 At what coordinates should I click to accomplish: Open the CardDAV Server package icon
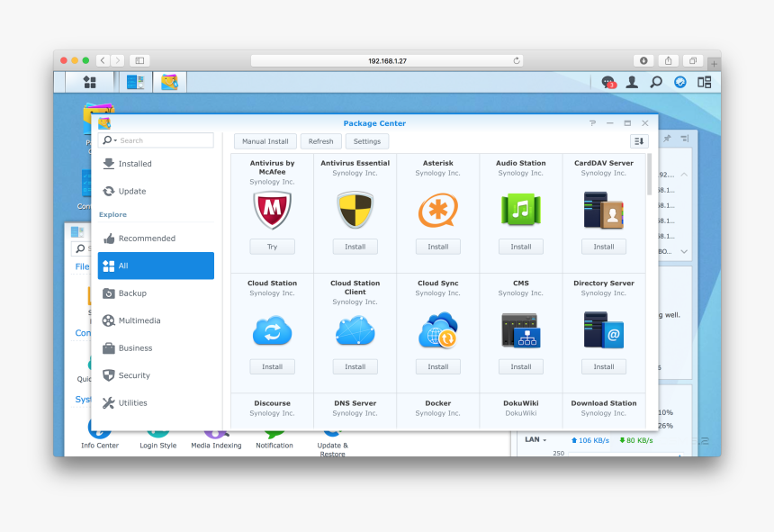click(604, 211)
